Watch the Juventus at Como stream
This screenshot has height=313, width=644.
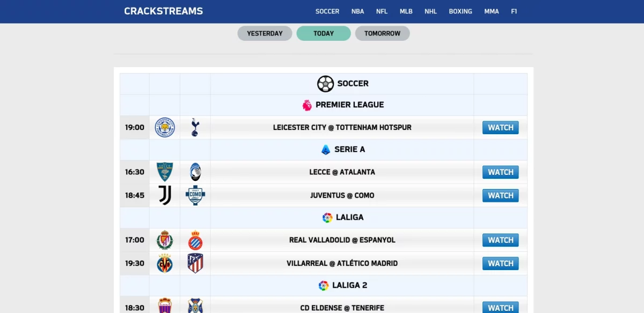click(x=500, y=195)
